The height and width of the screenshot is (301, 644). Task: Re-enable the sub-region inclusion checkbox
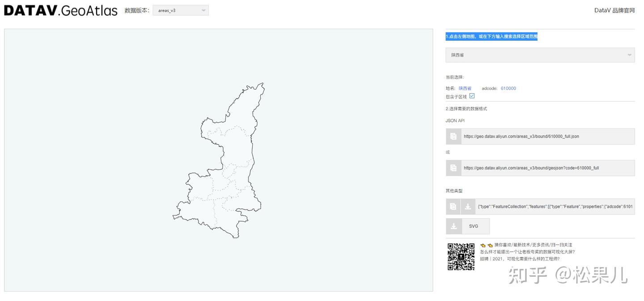coord(472,95)
